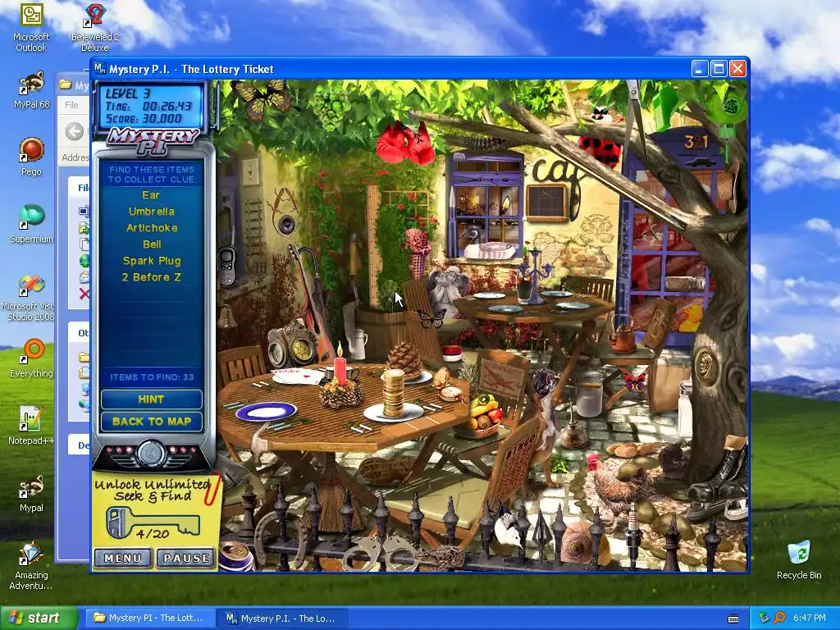Click the HINT button

151,399
